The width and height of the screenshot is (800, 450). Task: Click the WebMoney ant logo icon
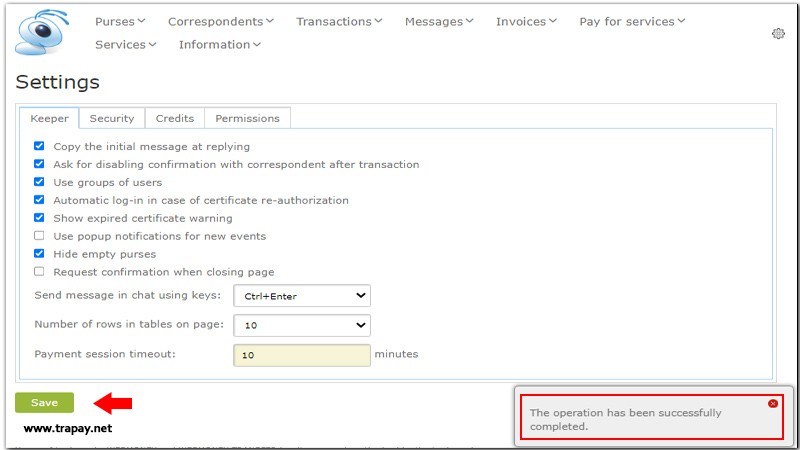(38, 32)
